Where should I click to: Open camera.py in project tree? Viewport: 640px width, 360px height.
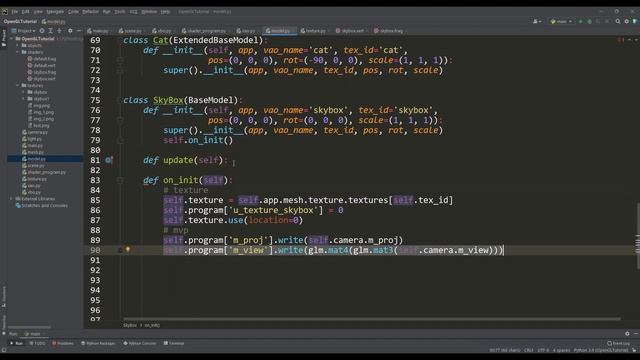click(x=35, y=132)
